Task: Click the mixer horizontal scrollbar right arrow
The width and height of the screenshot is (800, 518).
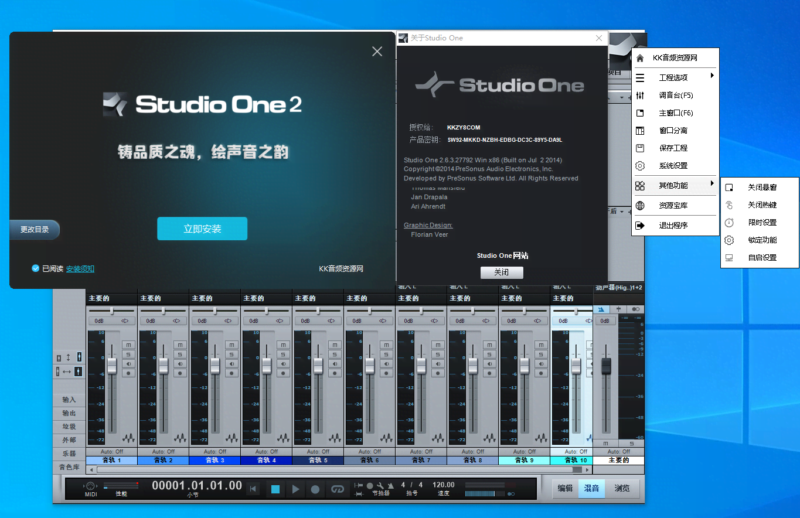Action: (x=587, y=470)
